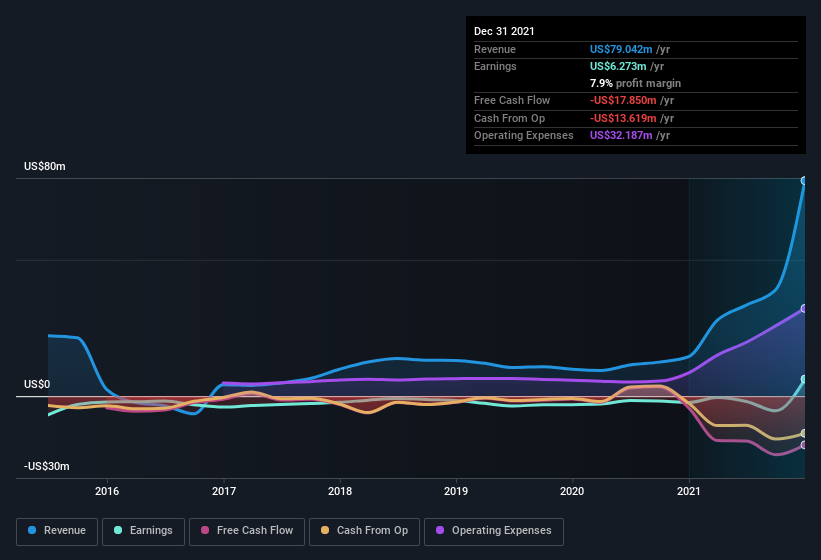
Task: Click the US$6.273m earnings value
Action: (618, 66)
